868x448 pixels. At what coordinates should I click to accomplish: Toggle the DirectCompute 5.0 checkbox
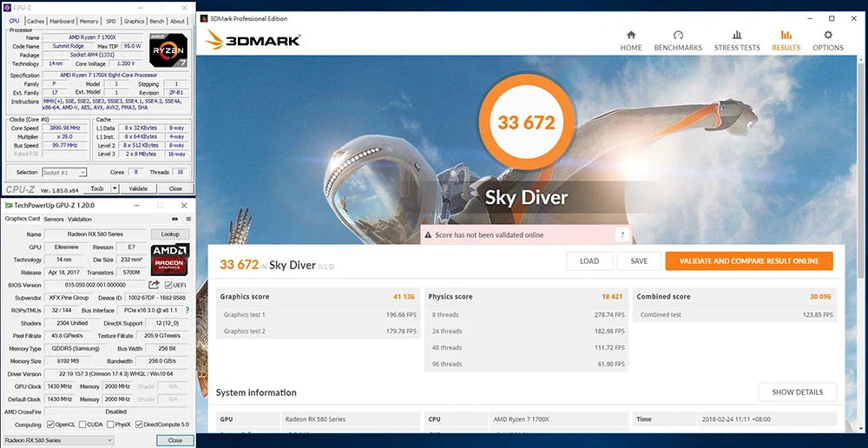coord(139,425)
